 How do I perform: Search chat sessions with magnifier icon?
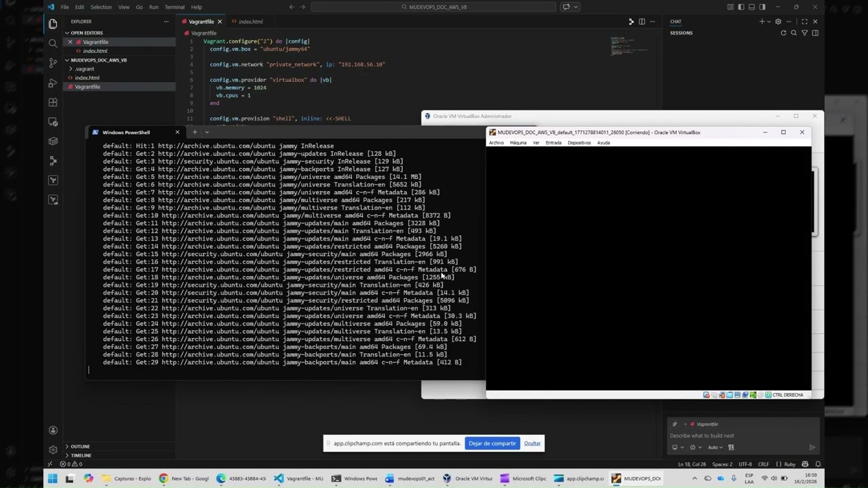click(x=794, y=33)
